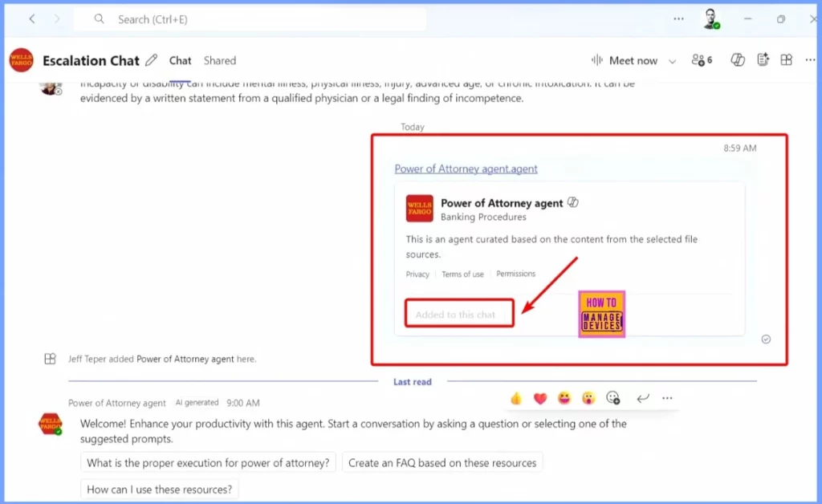Screen dimensions: 822x504
Task: Click the sender avatar at top of the chat
Action: pyautogui.click(x=51, y=88)
